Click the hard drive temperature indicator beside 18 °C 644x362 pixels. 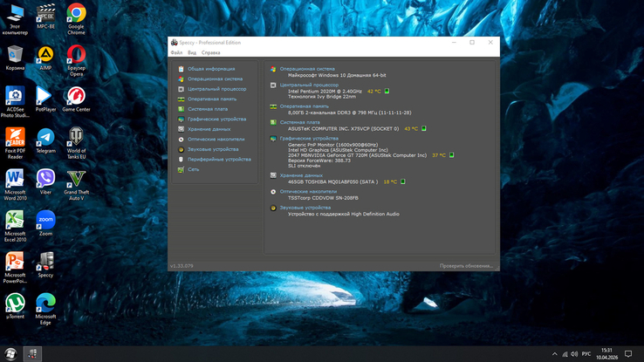[403, 181]
